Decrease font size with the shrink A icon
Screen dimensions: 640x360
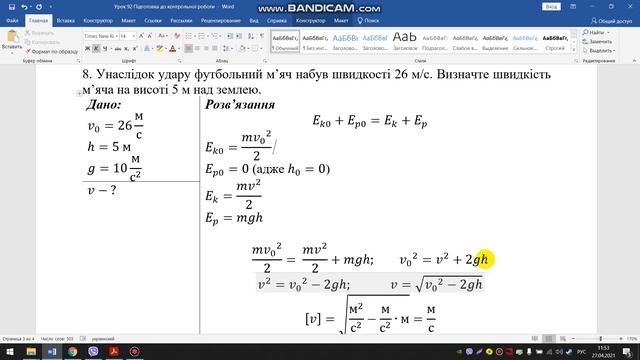(150, 36)
